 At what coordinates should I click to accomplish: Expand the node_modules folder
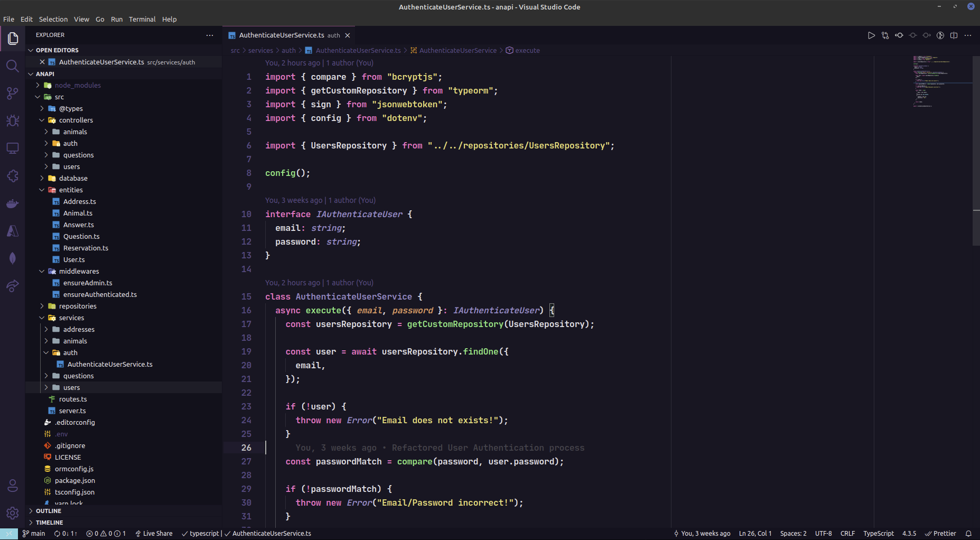click(x=124, y=85)
